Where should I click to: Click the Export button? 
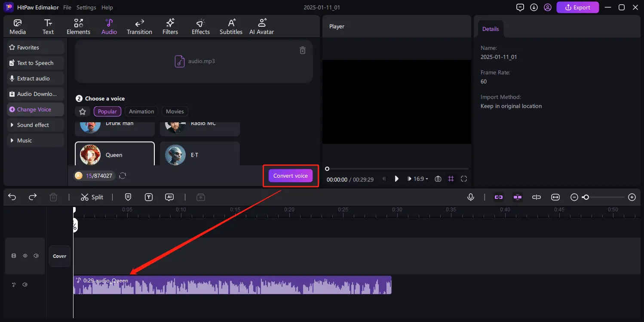pyautogui.click(x=577, y=7)
